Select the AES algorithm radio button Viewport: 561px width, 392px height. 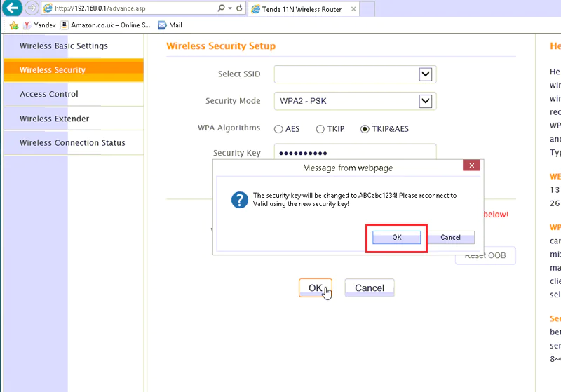(278, 129)
